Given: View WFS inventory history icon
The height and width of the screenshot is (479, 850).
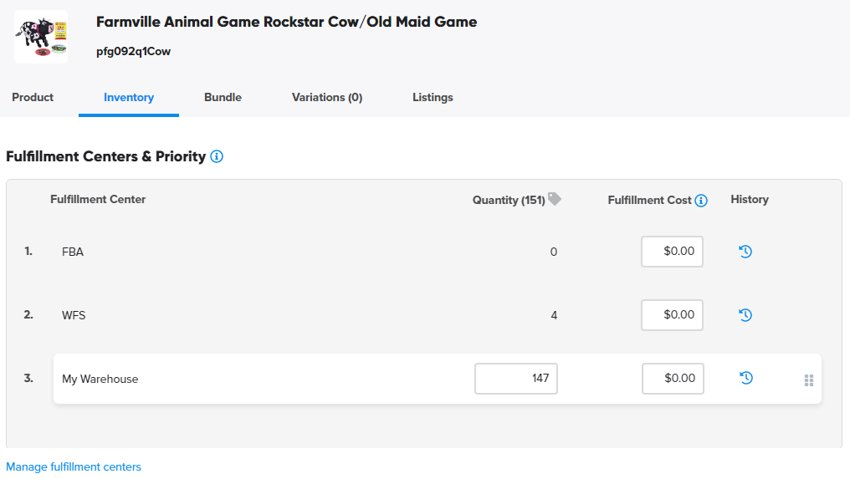Looking at the screenshot, I should (x=745, y=315).
